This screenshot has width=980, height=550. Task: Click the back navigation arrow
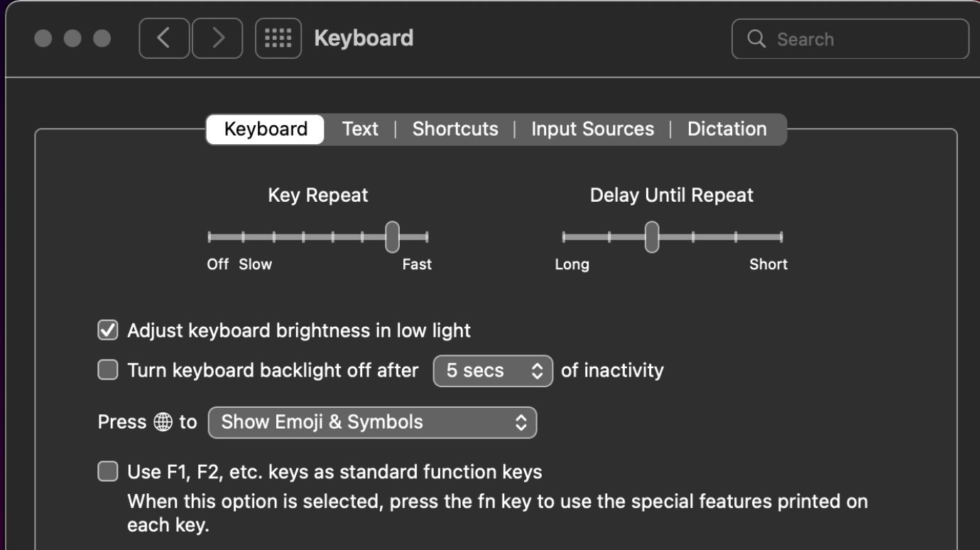(164, 38)
